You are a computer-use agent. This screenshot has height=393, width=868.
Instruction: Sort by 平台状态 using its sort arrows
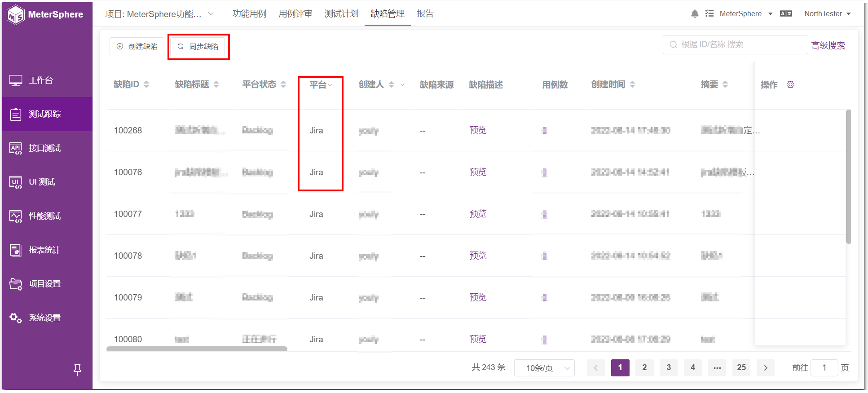pyautogui.click(x=283, y=84)
